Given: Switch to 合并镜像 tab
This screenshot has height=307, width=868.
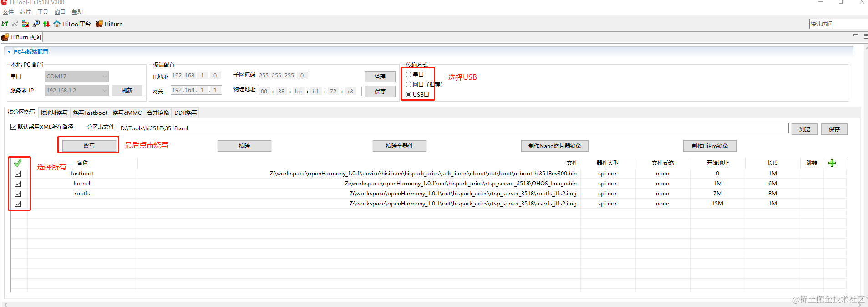Looking at the screenshot, I should point(158,113).
